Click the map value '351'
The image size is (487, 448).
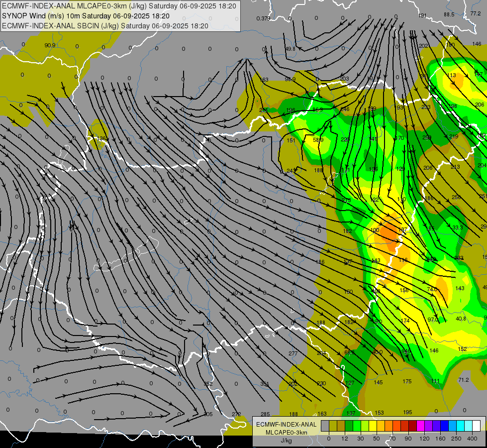[x=265, y=384]
